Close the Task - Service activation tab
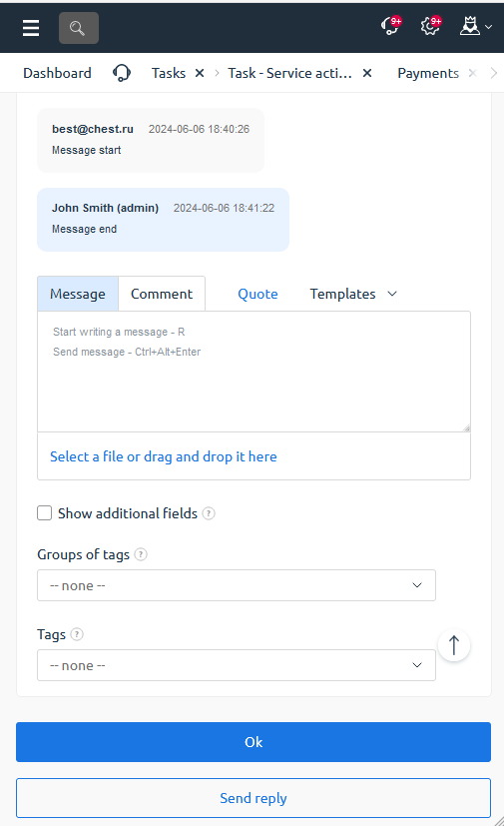Screen dimensions: 504x826 tap(367, 73)
